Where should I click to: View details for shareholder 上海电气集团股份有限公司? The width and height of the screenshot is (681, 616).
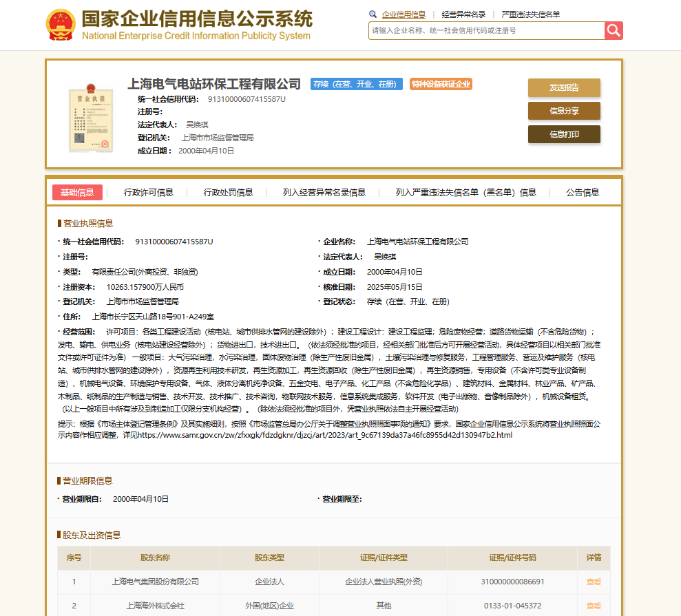point(594,582)
